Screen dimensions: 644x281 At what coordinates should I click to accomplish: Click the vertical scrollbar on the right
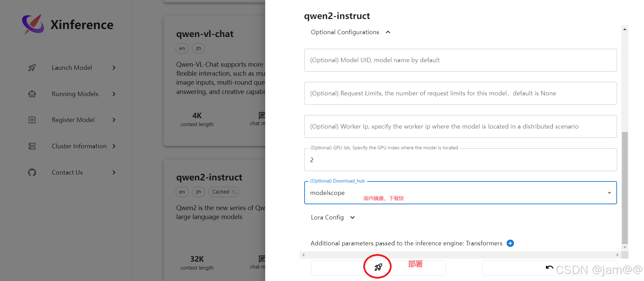pos(625,190)
